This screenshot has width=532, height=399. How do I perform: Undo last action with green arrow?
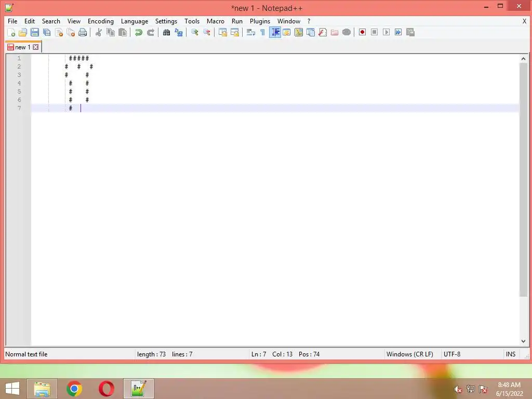coord(138,32)
